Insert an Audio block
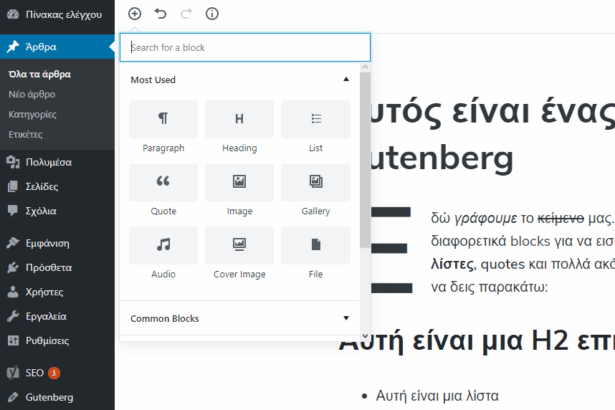Viewport: 615px width, 410px height. 163,254
